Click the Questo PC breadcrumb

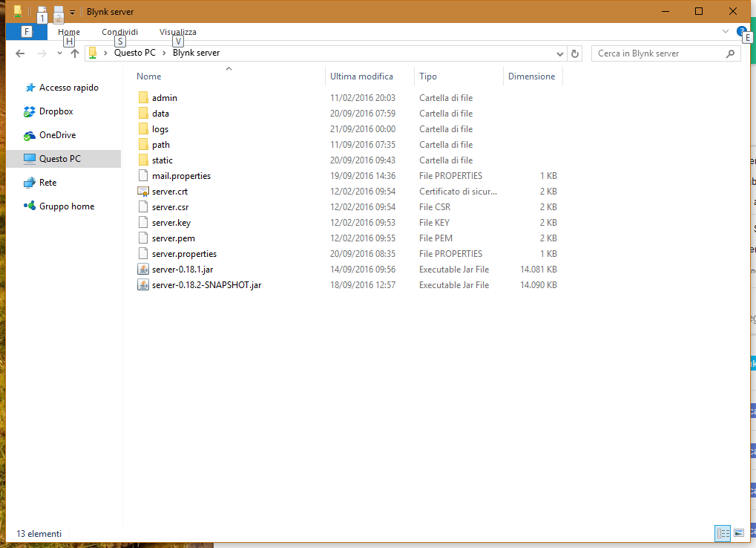(x=134, y=53)
